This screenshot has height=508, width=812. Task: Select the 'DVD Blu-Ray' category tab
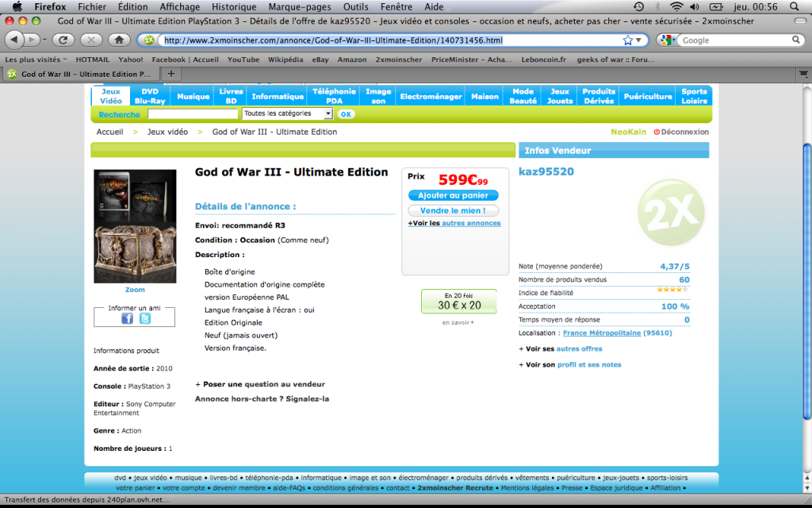click(x=150, y=96)
